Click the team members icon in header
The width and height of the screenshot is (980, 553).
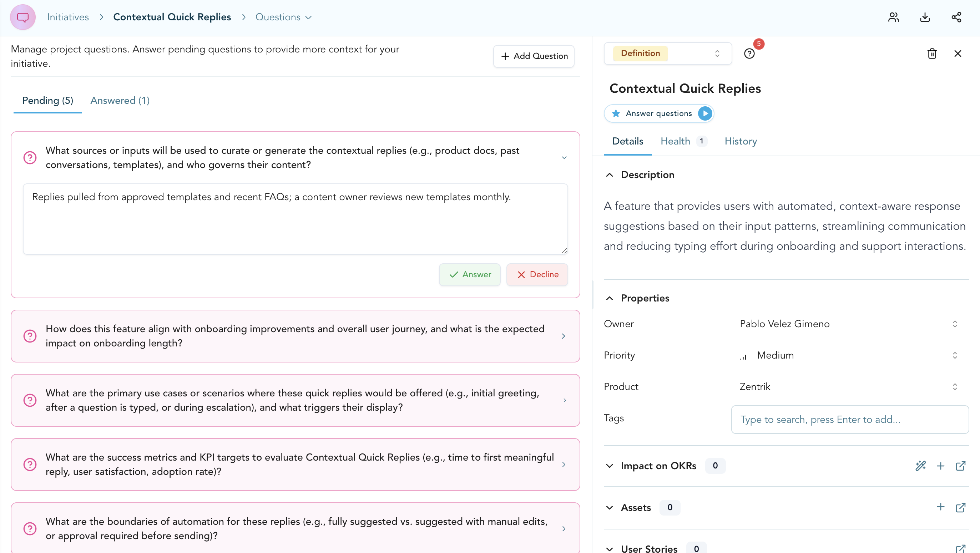893,17
